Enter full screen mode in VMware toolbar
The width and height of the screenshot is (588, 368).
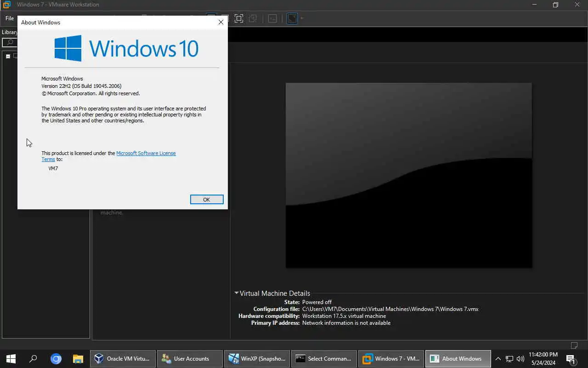point(239,18)
